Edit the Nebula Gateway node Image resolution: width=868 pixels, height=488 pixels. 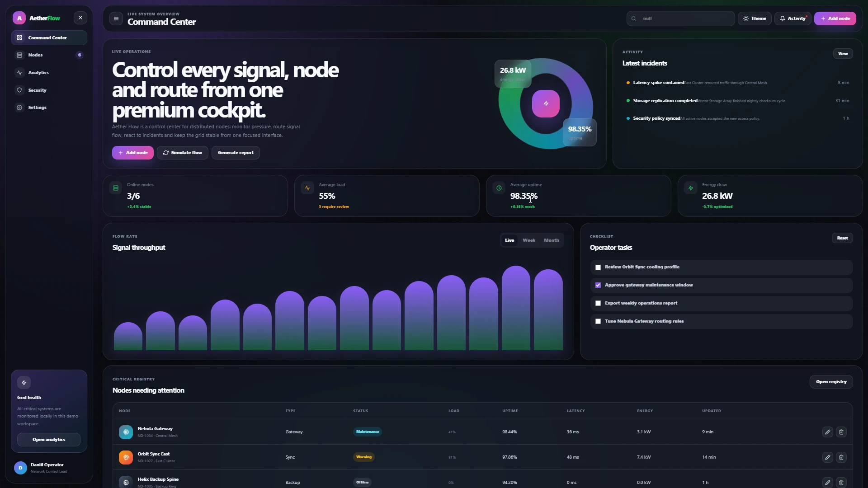827,432
